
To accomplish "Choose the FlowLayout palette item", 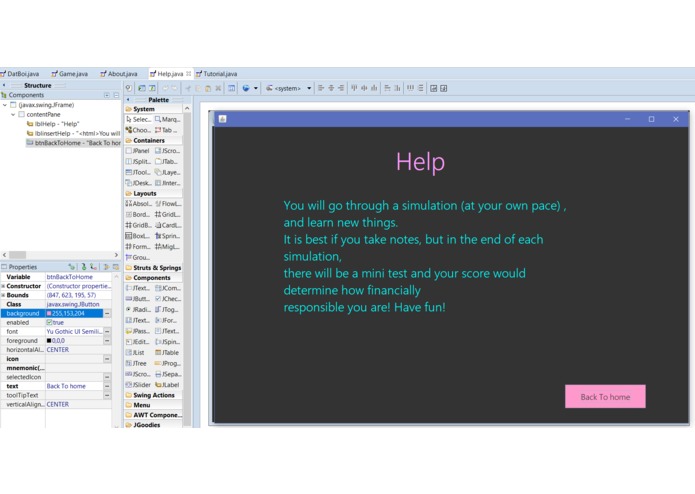I will (168, 204).
